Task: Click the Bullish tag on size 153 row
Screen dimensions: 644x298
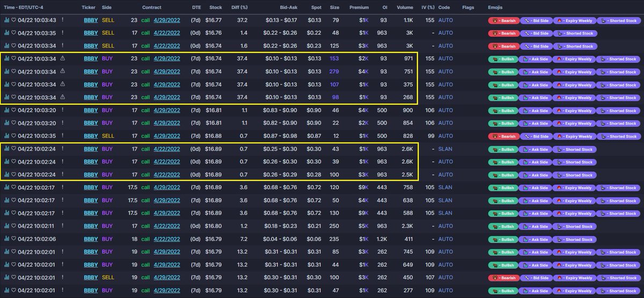Action: pos(503,59)
